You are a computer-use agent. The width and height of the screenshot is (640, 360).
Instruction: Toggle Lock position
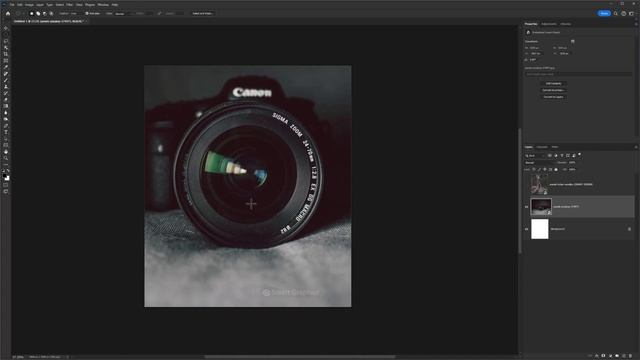pos(544,169)
